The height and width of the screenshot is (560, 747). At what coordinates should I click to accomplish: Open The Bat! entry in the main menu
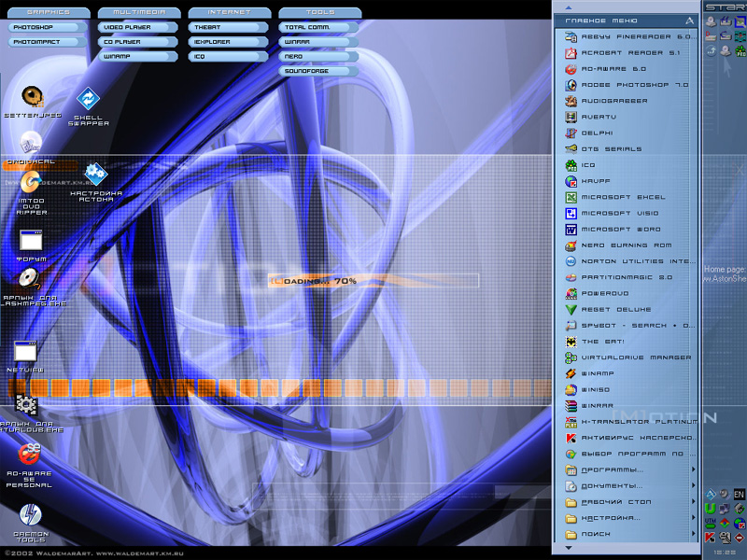pos(626,342)
